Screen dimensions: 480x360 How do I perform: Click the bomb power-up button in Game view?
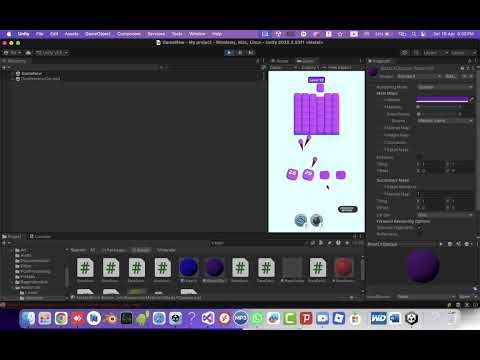pyautogui.click(x=316, y=220)
